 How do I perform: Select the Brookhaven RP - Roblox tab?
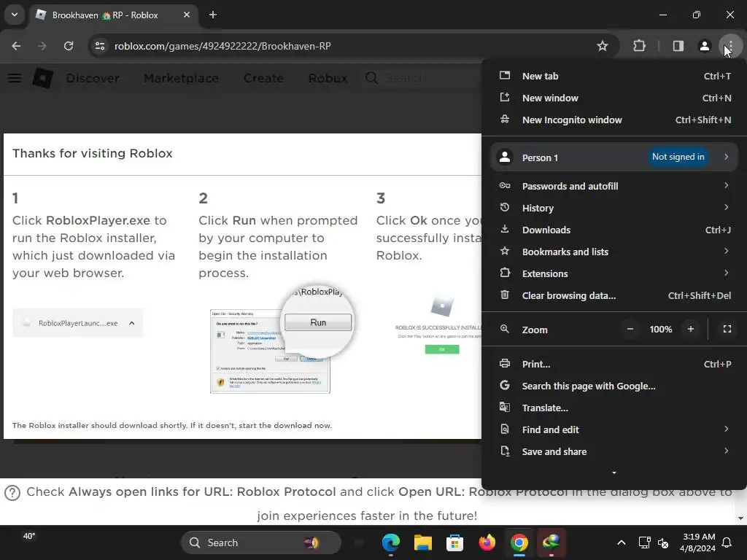click(x=115, y=15)
